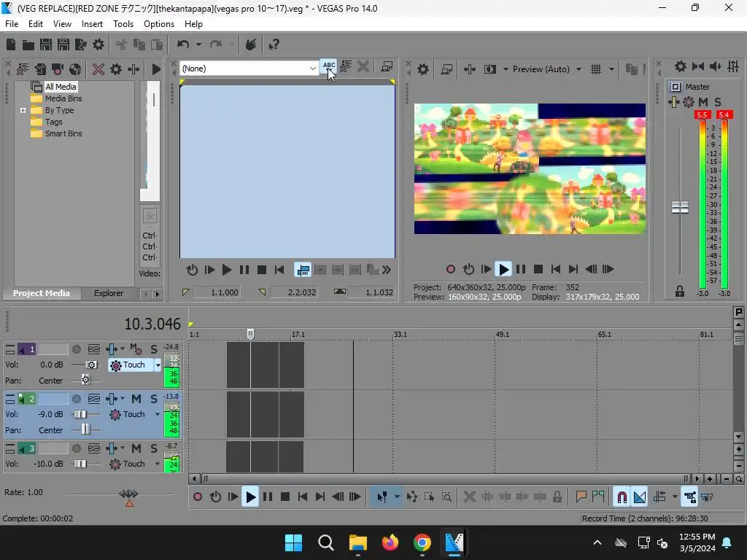Image resolution: width=747 pixels, height=560 pixels.
Task: Click the Windows Start button
Action: (x=293, y=542)
